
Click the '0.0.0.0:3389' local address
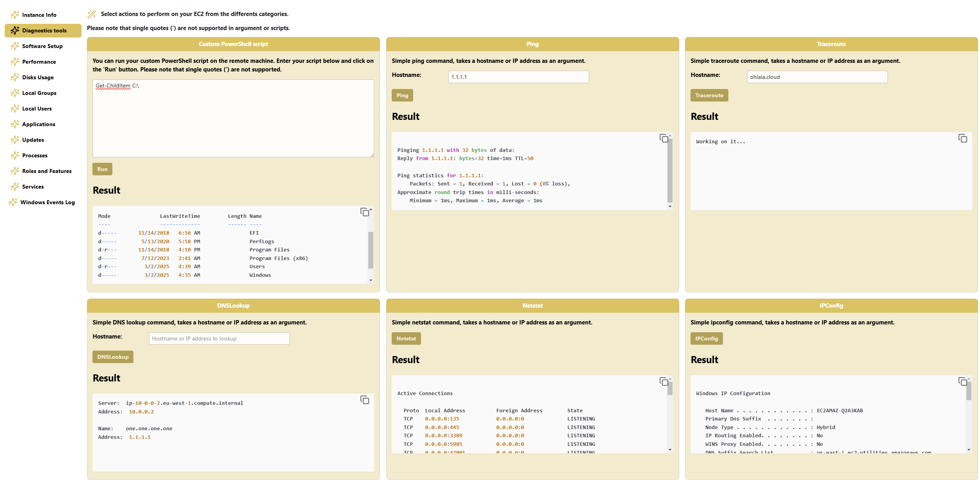coord(444,436)
